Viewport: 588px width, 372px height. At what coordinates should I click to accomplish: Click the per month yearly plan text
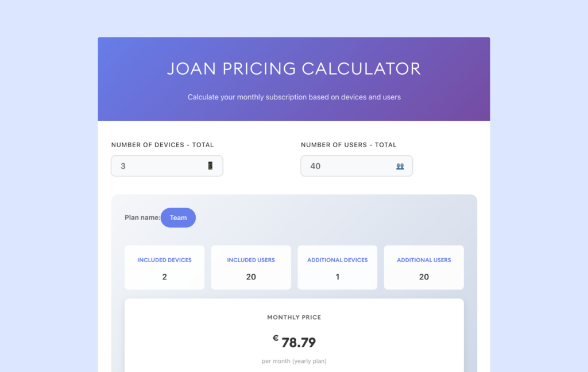coord(294,361)
